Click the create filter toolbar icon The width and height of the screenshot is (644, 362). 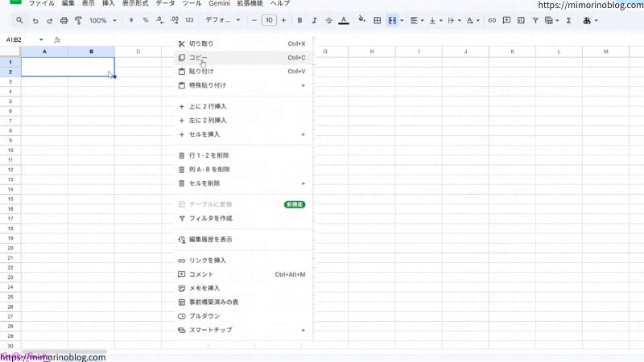535,20
